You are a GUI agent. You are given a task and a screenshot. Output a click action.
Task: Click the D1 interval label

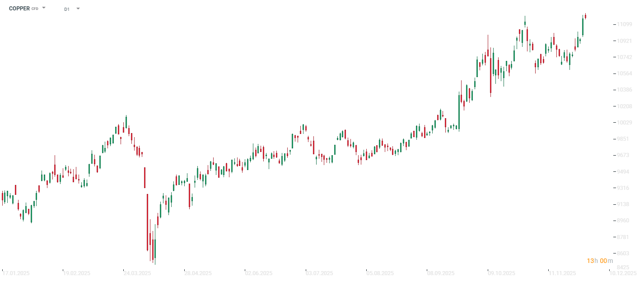67,9
